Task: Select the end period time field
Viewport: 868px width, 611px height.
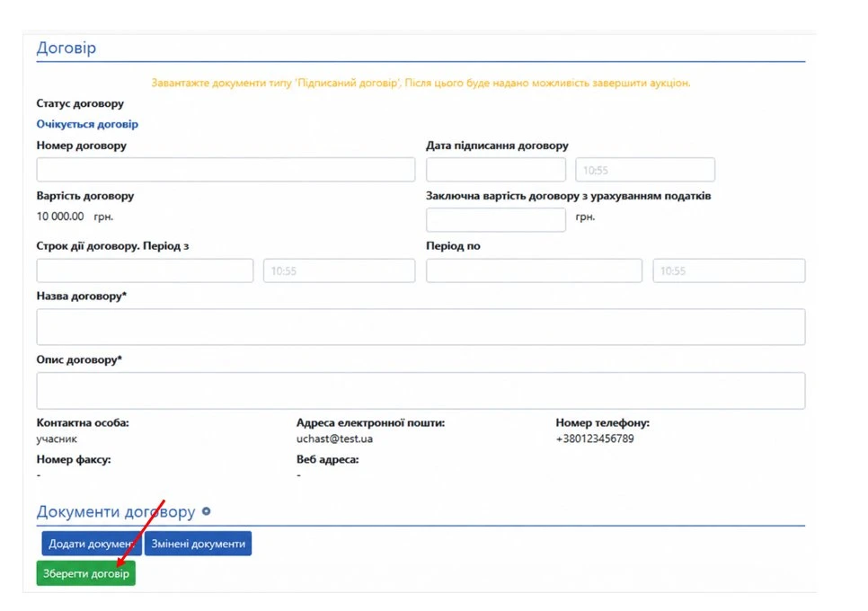Action: pos(729,270)
